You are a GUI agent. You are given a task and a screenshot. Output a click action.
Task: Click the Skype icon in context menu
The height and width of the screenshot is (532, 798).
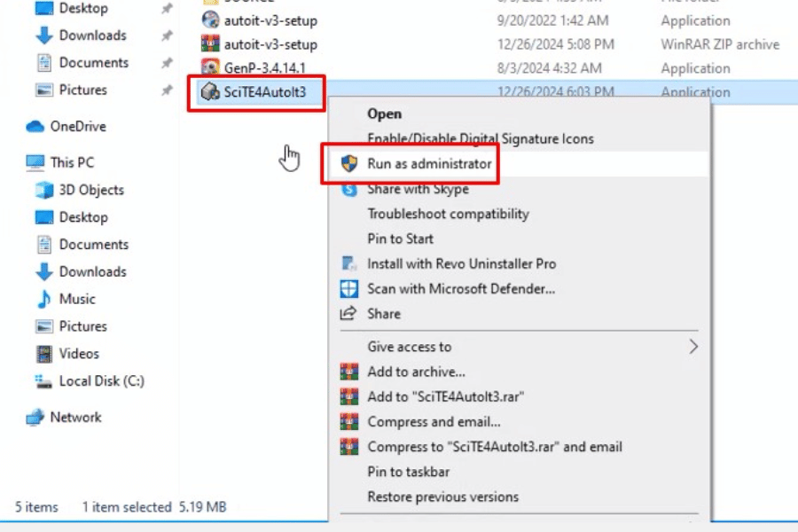349,189
